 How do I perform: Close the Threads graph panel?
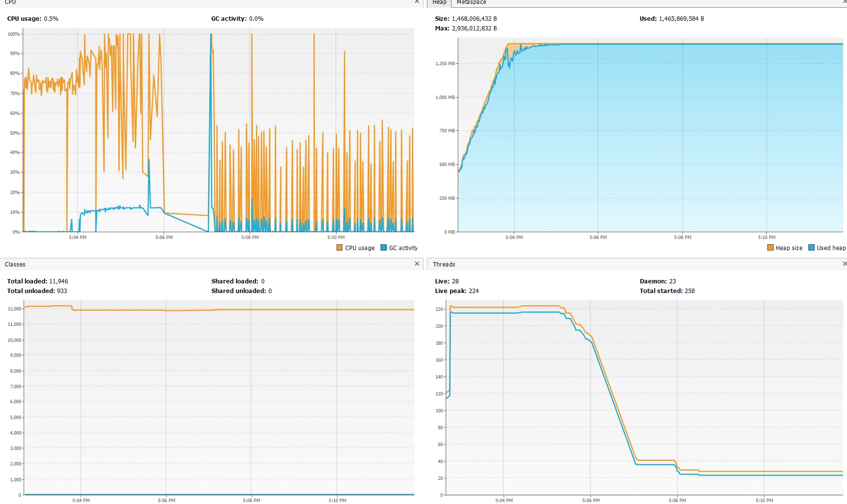tap(845, 264)
